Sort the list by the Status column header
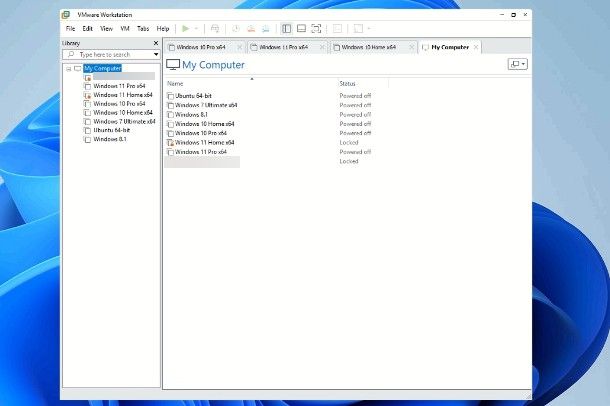Viewport: 610px width, 406px height. tap(347, 83)
